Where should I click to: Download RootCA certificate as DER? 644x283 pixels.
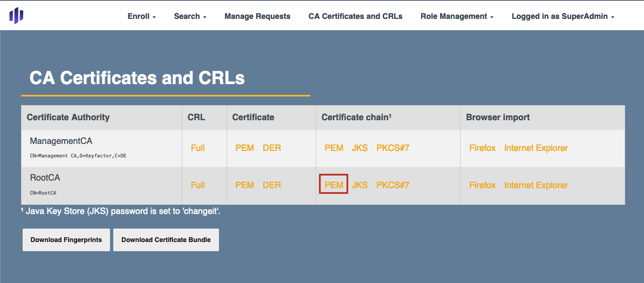click(272, 185)
